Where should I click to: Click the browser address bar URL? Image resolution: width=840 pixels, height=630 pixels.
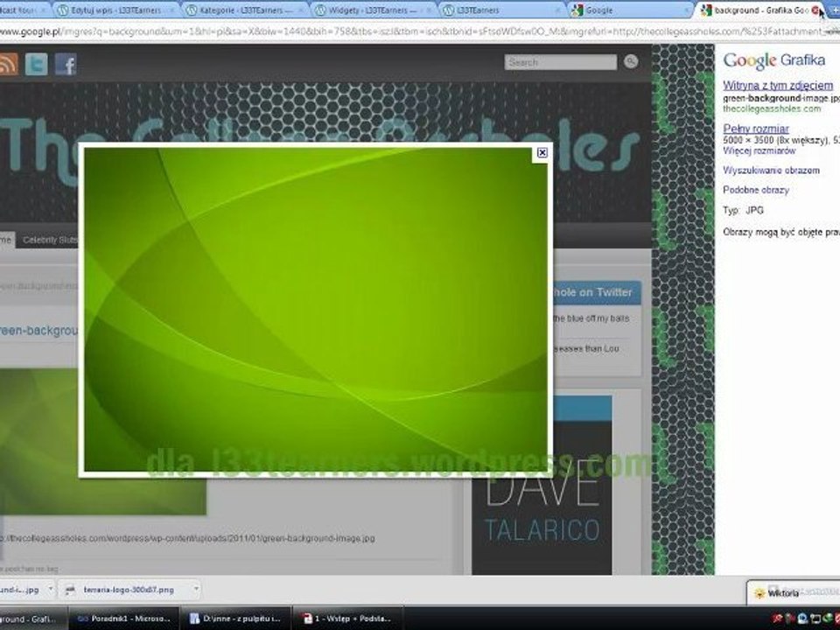click(x=420, y=32)
